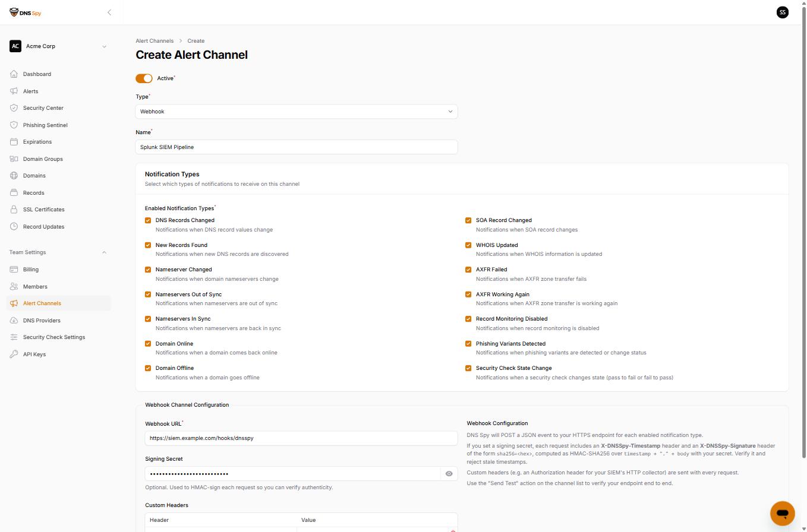Click the Domains globe icon
Image resolution: width=807 pixels, height=532 pixels.
[x=14, y=176]
